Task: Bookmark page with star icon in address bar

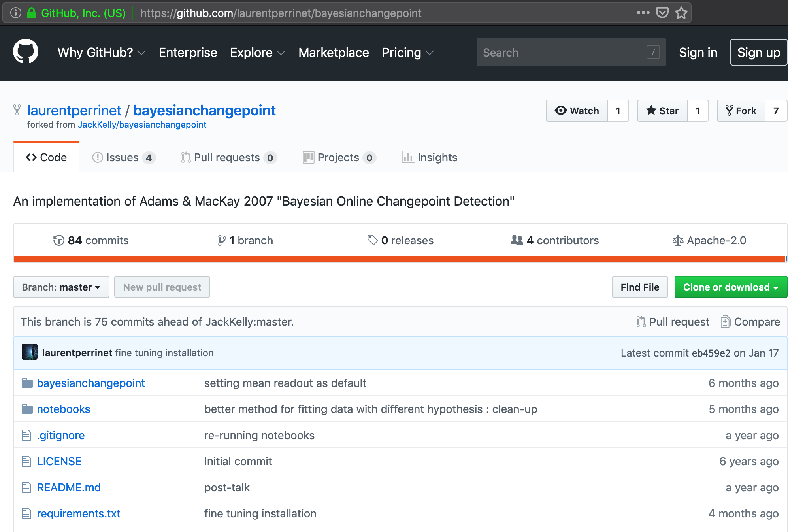Action: 681,13
